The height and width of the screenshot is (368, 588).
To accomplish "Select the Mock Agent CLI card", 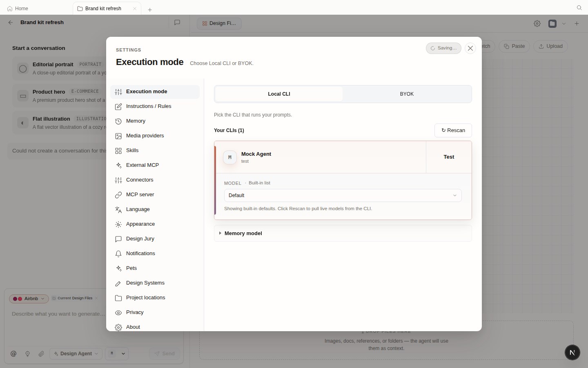I will 321,157.
